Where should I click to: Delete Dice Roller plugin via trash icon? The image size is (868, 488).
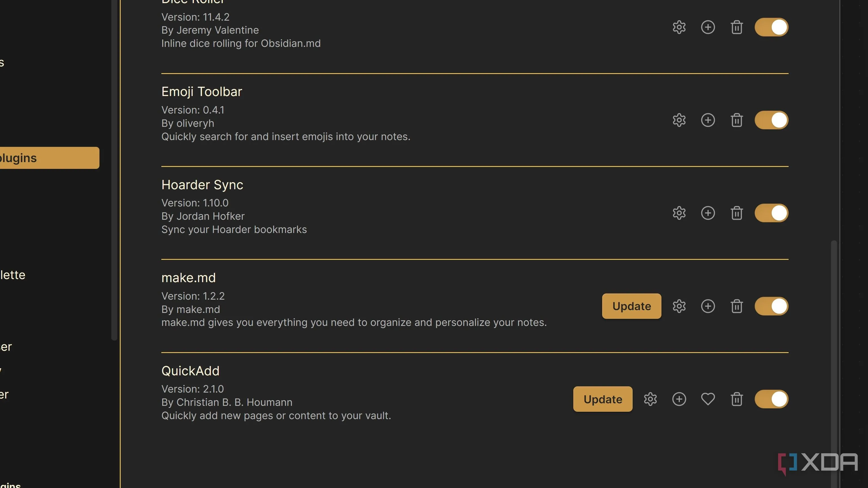[x=737, y=27]
